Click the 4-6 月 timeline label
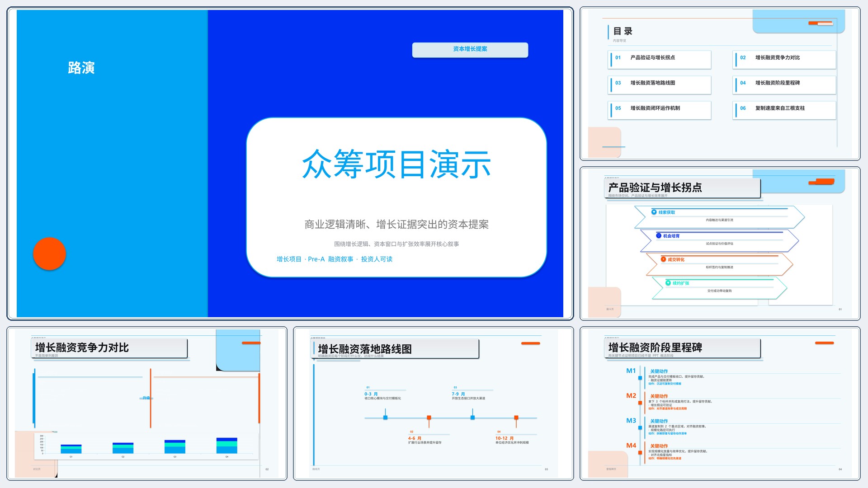This screenshot has width=868, height=488. (415, 438)
